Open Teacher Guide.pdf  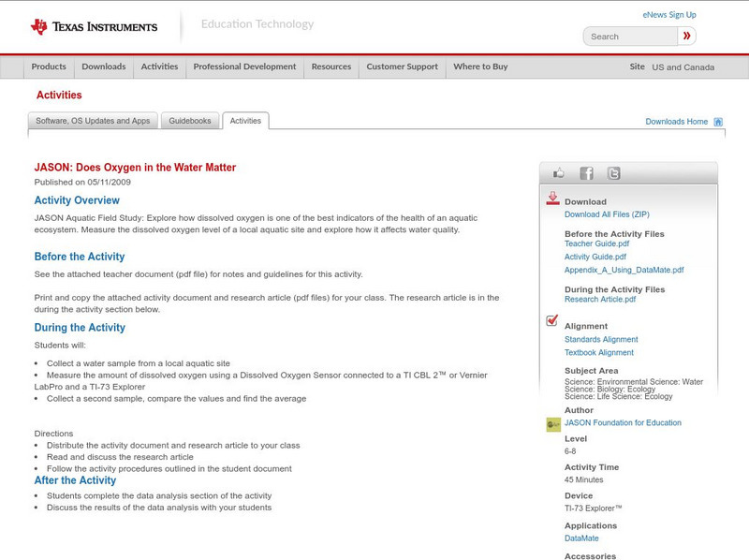coord(596,243)
